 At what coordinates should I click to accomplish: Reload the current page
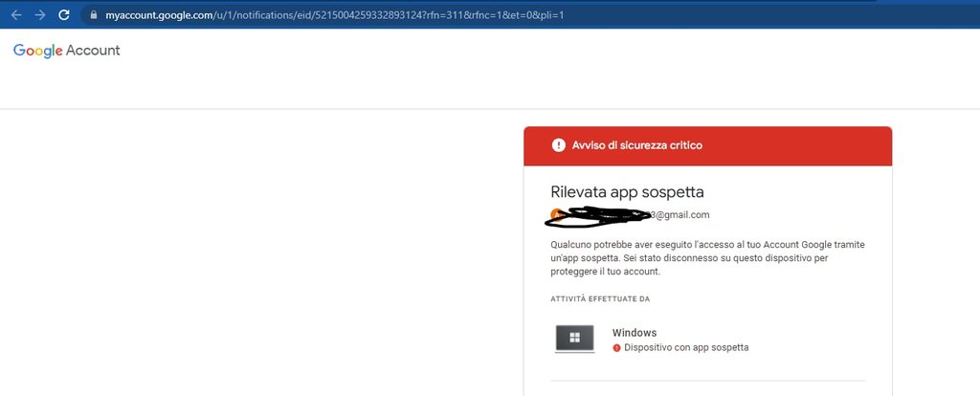click(64, 15)
